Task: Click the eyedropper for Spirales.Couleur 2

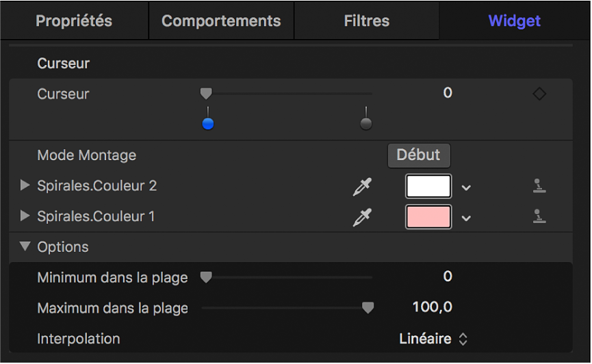Action: point(361,187)
